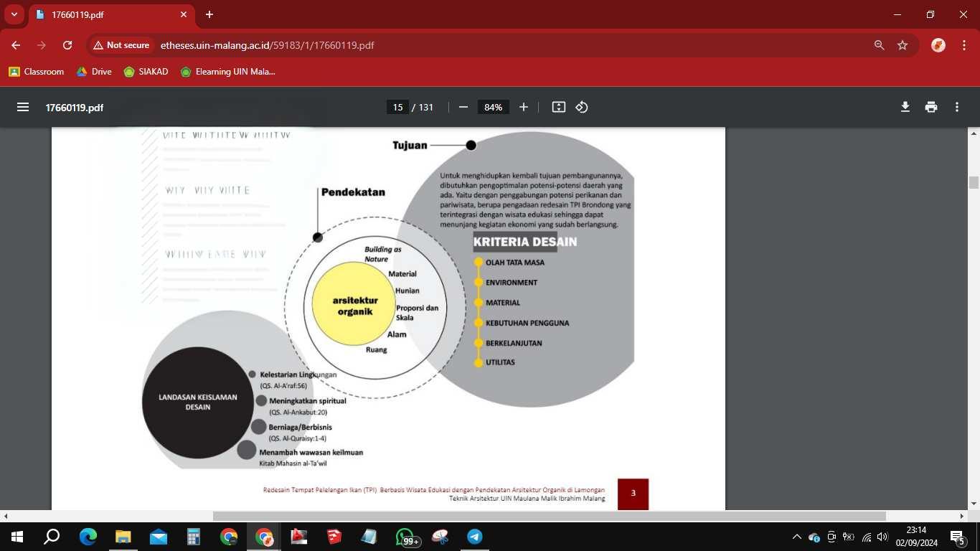The width and height of the screenshot is (980, 551).
Task: Download the PDF file
Action: pos(905,107)
